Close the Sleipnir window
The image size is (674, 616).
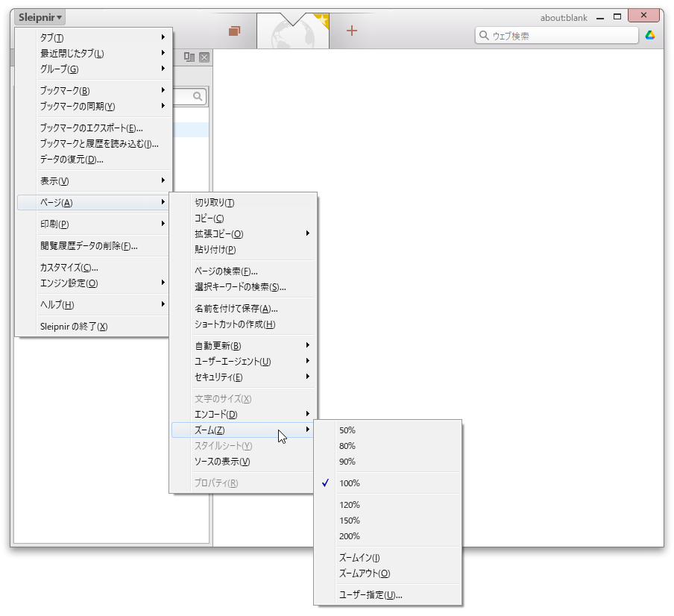pyautogui.click(x=643, y=16)
